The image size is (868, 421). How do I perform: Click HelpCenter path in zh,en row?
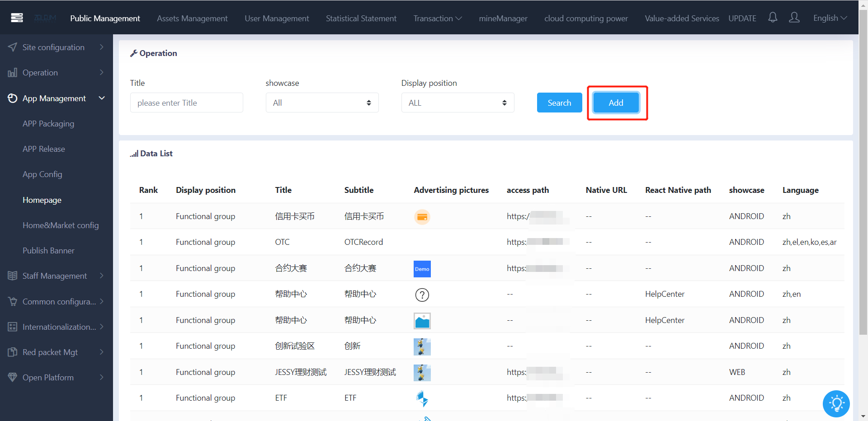click(x=665, y=294)
